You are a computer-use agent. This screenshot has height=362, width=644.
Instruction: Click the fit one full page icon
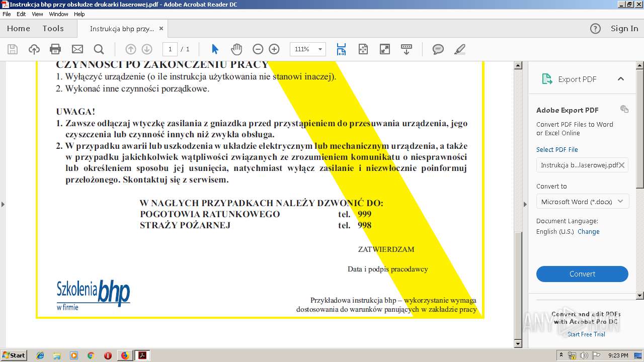pyautogui.click(x=363, y=49)
